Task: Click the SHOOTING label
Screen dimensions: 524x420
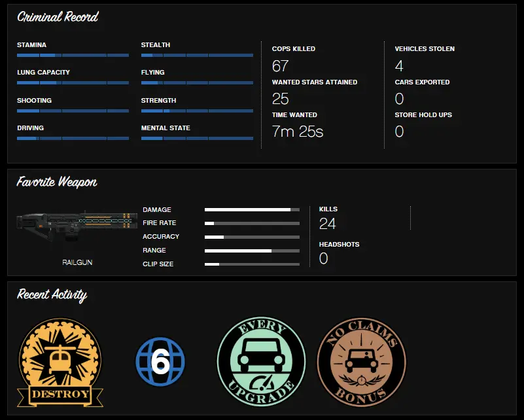Action: (35, 100)
